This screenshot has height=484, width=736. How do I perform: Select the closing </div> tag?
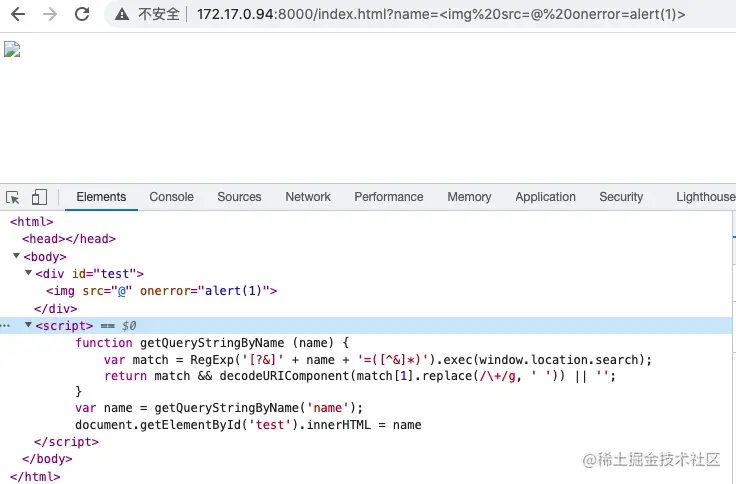click(55, 309)
